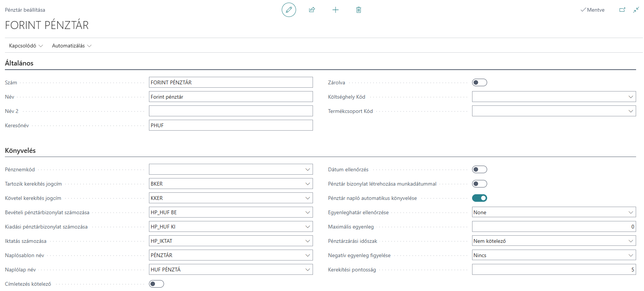Click the pencil edit icon
Viewport: 644px width, 291px height.
[x=289, y=10]
